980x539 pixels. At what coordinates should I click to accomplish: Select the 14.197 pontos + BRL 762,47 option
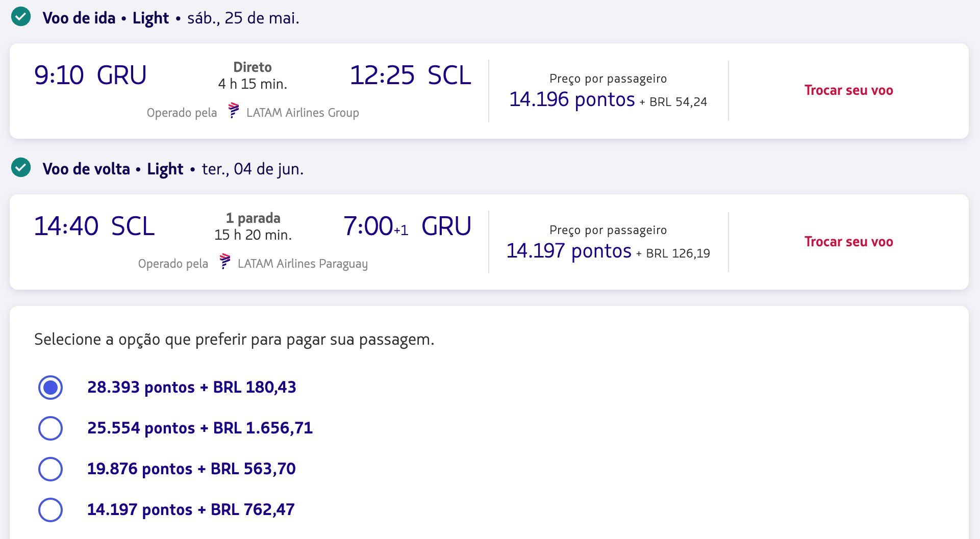click(x=51, y=510)
